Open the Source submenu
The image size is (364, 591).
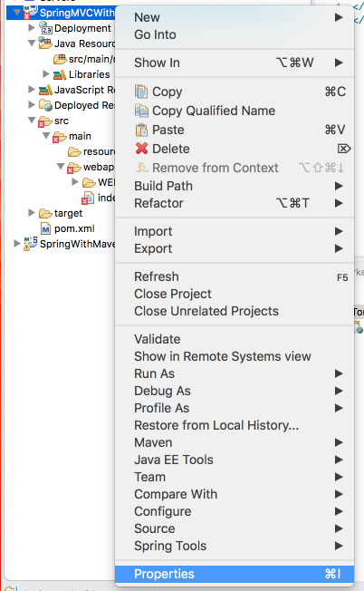point(235,528)
